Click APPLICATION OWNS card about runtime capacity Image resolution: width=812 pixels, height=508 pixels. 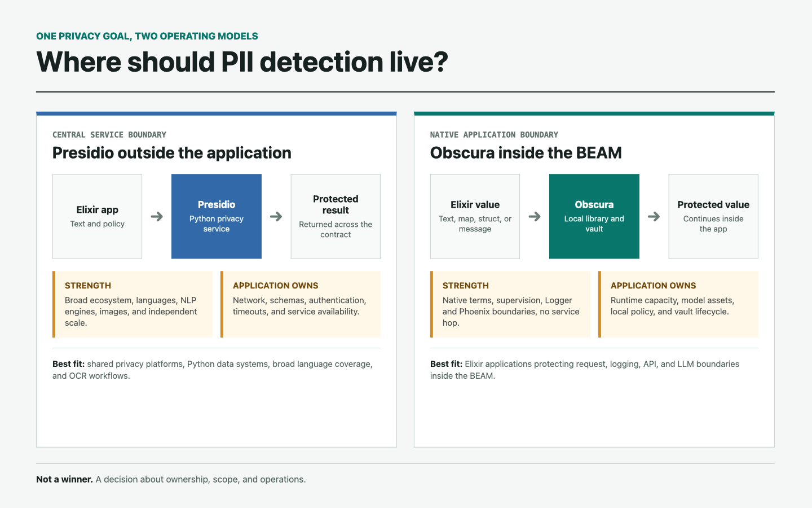point(678,304)
